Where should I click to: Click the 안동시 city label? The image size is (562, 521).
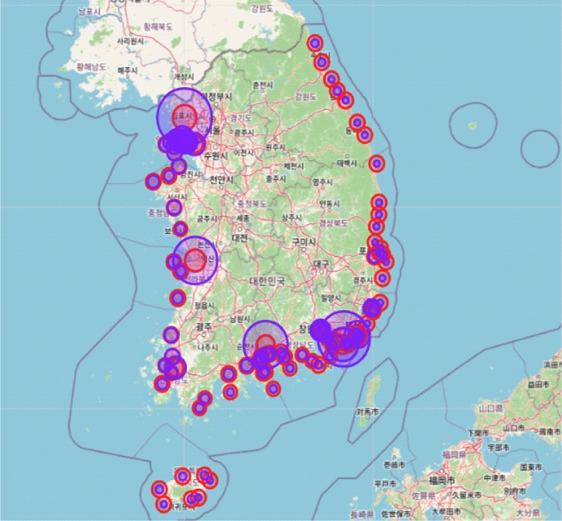(x=329, y=204)
